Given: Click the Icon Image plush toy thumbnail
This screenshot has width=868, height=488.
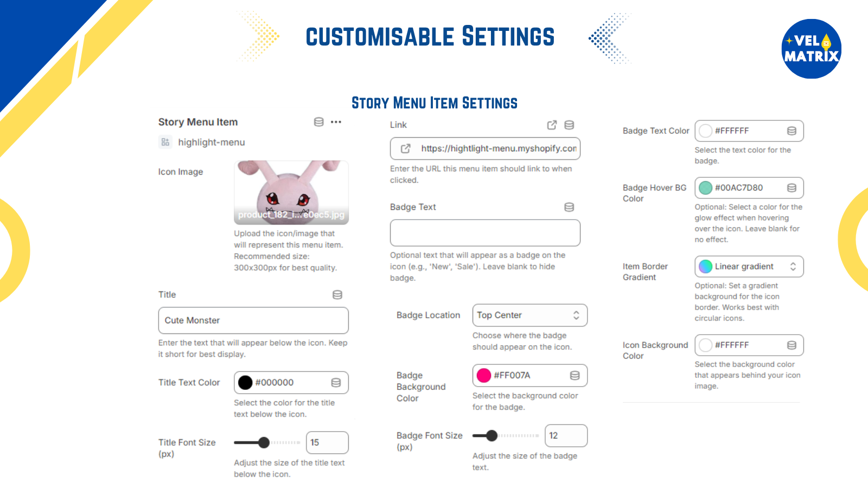Looking at the screenshot, I should pos(291,192).
